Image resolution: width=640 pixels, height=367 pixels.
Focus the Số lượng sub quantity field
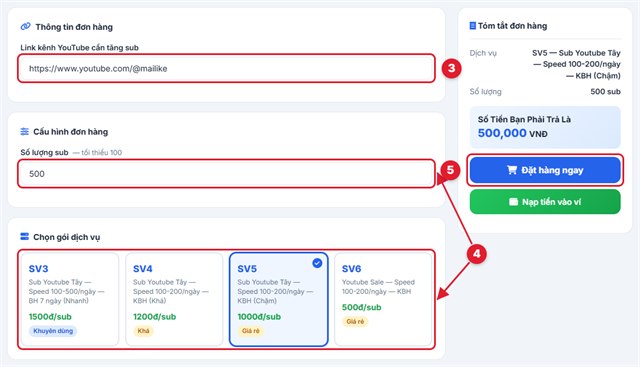[227, 173]
